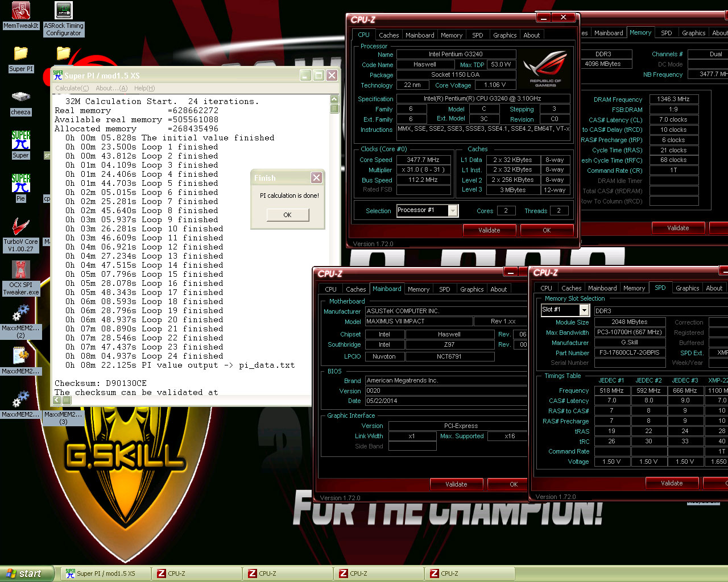Close the Finish dialog with X
The image size is (728, 582).
point(317,178)
